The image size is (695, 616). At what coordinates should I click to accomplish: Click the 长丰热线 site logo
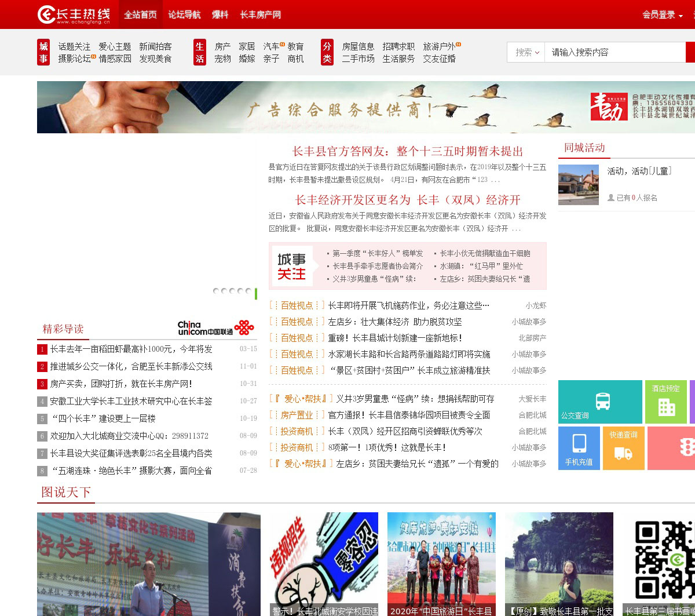(x=74, y=14)
